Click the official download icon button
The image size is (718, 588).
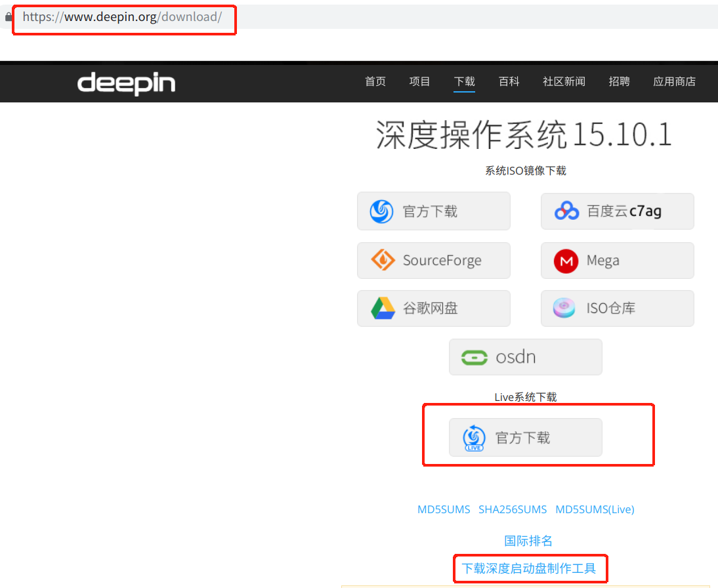(433, 211)
